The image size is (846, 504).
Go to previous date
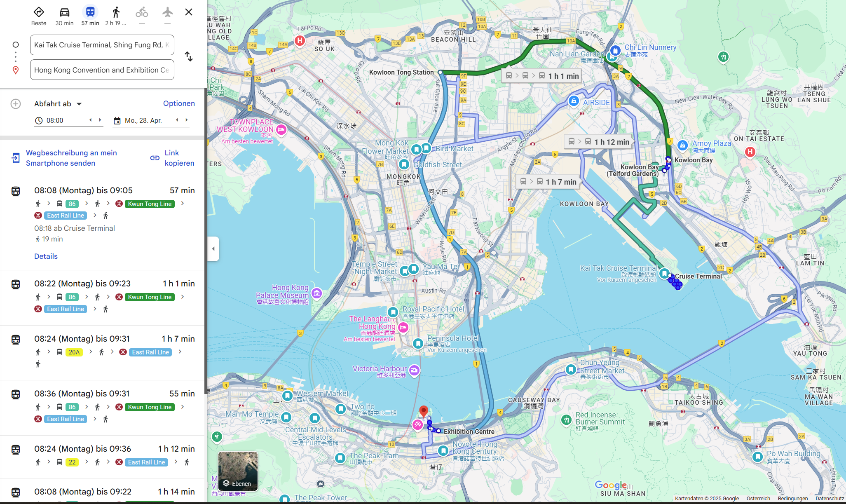(x=177, y=120)
